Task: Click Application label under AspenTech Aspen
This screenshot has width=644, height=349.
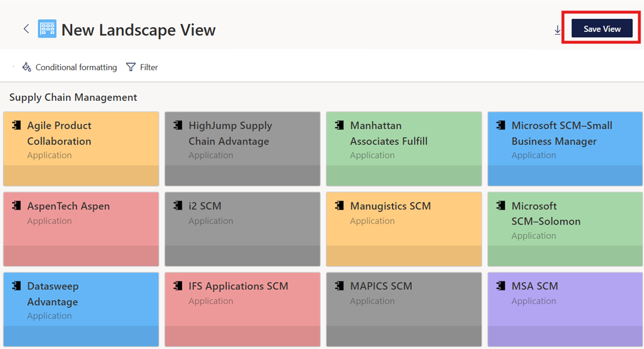Action: tap(49, 221)
